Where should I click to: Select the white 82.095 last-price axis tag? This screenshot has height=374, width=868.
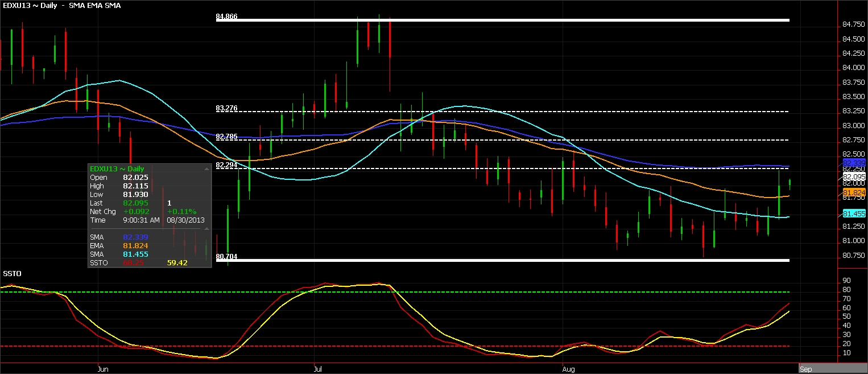[x=854, y=177]
